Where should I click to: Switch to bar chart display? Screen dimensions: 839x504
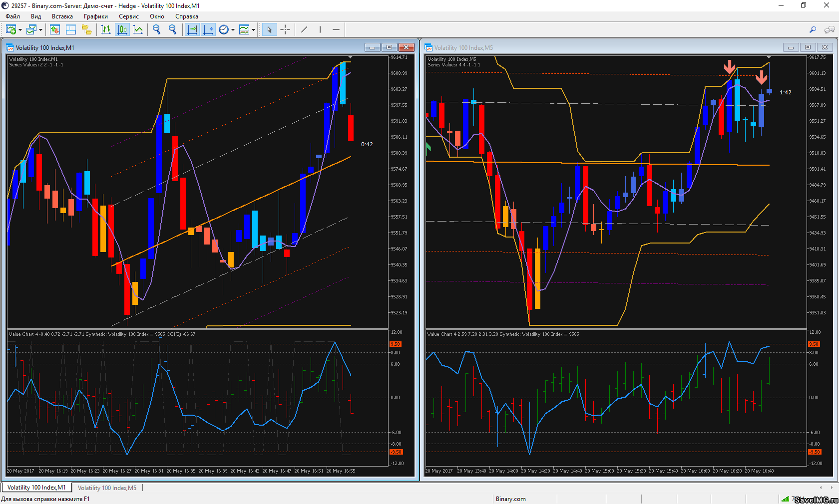click(106, 30)
